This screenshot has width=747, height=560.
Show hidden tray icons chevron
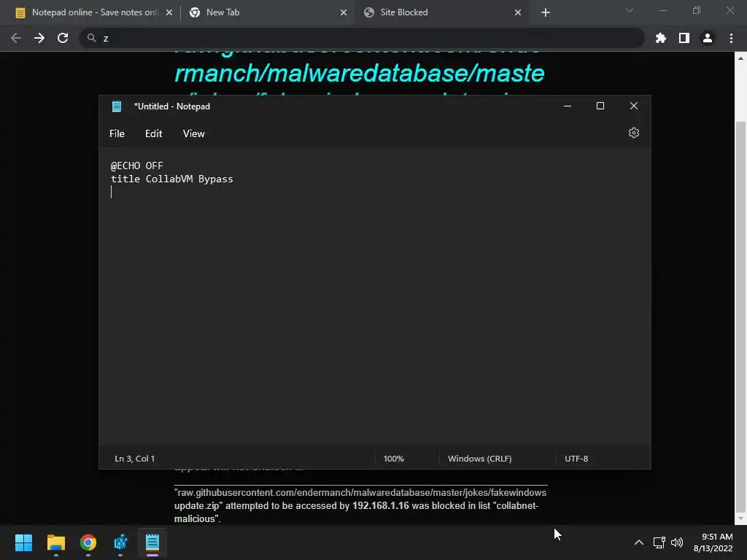pyautogui.click(x=639, y=542)
